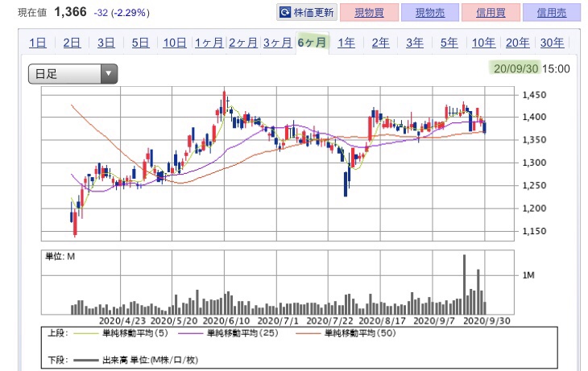Switch to the 1年 period tab
The height and width of the screenshot is (371, 588).
346,43
